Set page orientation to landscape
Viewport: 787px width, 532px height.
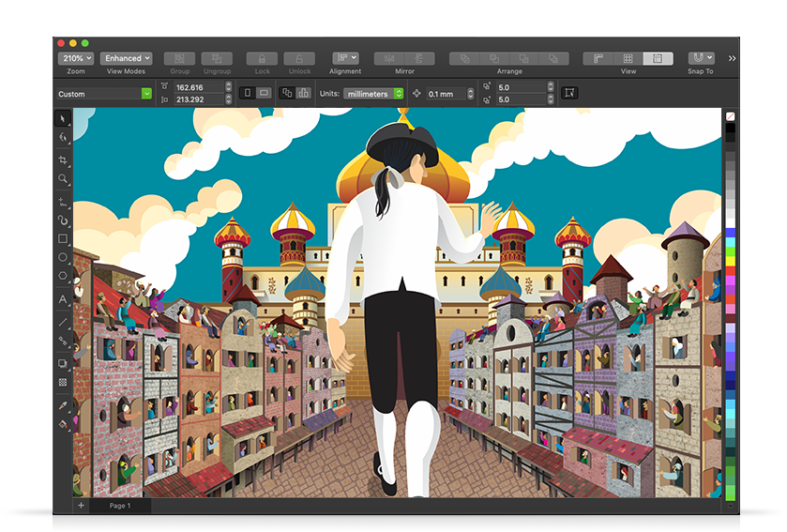tap(264, 93)
